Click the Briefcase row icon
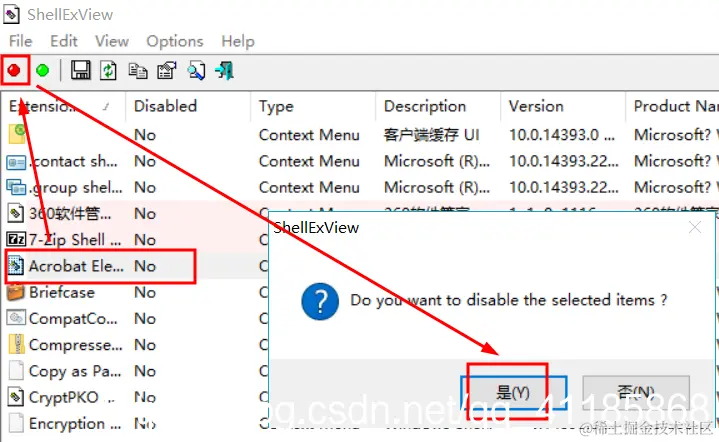This screenshot has width=719, height=442. pos(16,292)
